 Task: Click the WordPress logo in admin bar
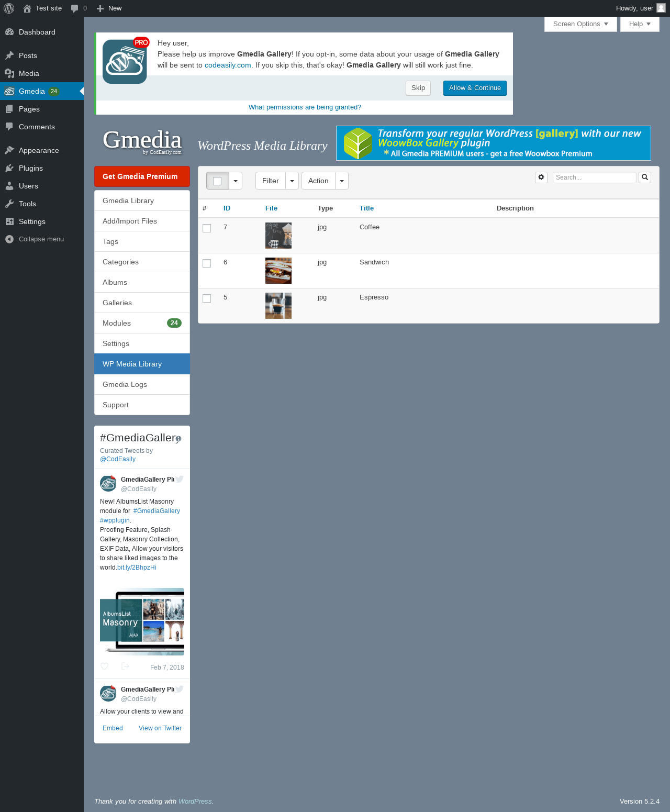click(x=9, y=8)
